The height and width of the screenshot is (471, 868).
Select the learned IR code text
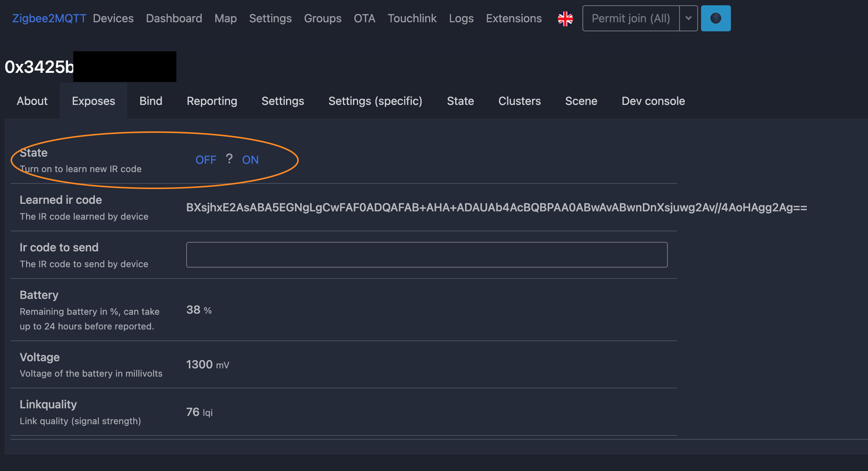496,207
